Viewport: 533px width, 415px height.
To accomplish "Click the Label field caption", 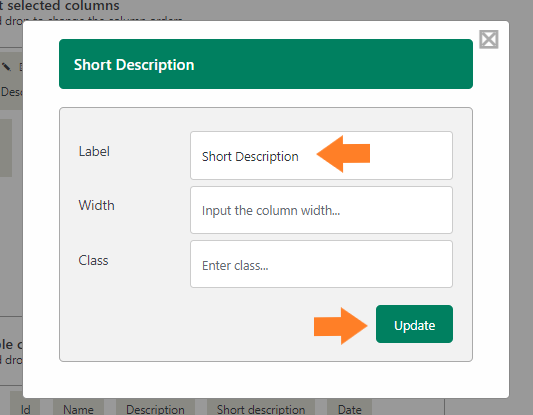I will (x=94, y=151).
